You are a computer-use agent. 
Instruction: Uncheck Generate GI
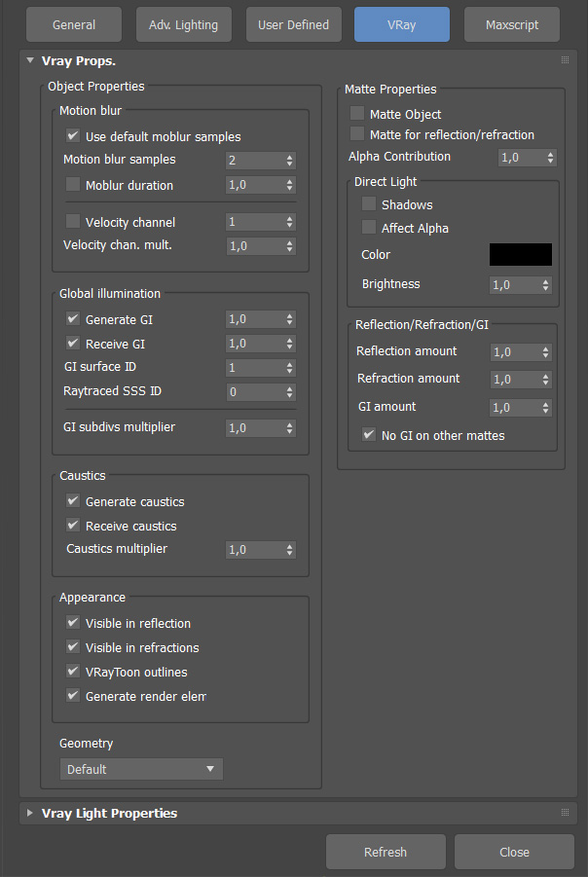[x=73, y=319]
